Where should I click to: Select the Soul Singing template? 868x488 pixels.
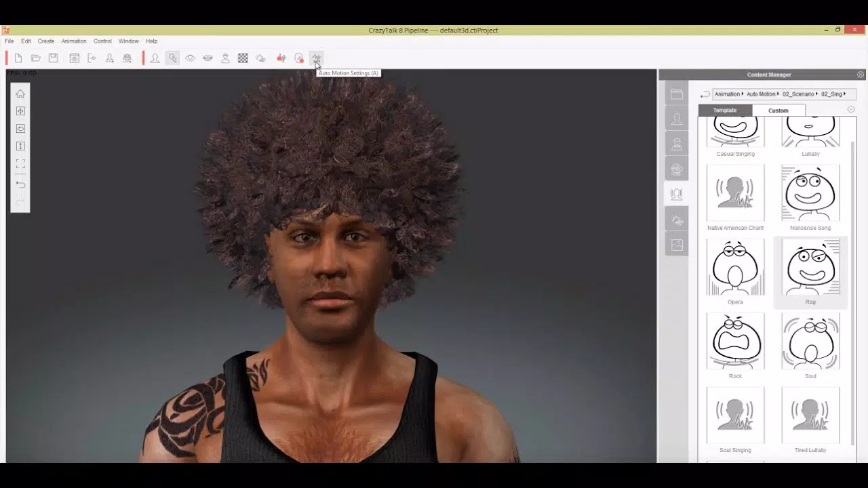pos(735,420)
